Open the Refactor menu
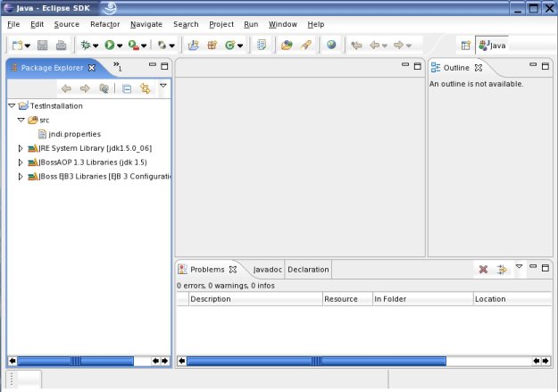 coord(104,24)
